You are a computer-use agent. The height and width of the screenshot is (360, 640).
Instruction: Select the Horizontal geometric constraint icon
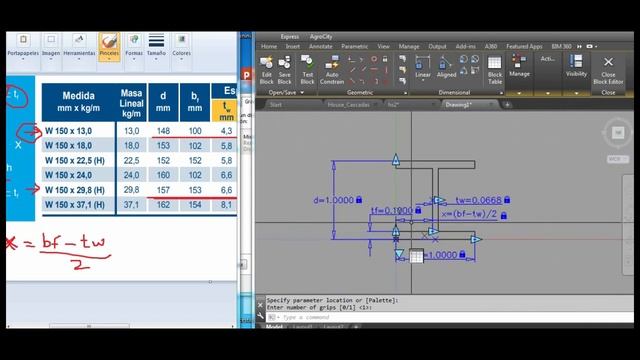(374, 70)
